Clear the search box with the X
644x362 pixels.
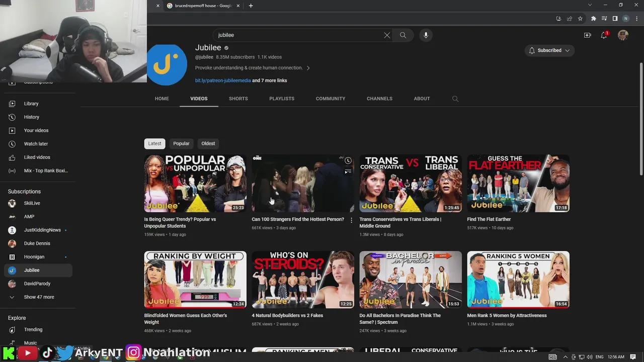(387, 35)
